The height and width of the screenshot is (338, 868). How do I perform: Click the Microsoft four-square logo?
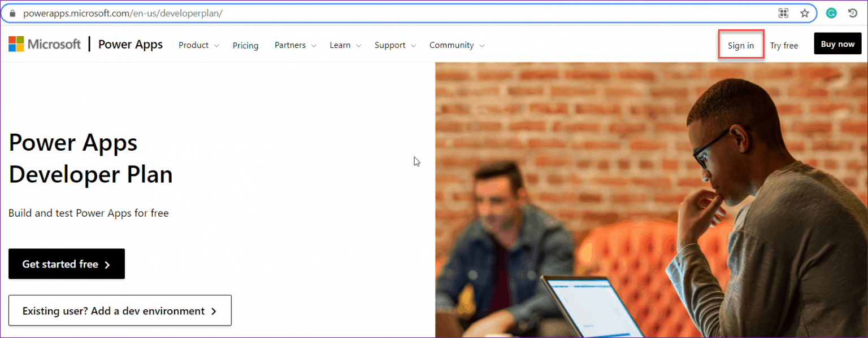pos(18,43)
